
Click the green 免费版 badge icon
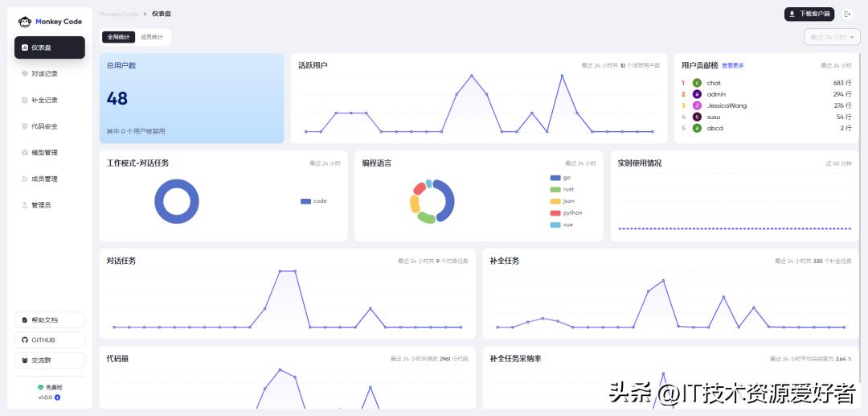click(40, 388)
